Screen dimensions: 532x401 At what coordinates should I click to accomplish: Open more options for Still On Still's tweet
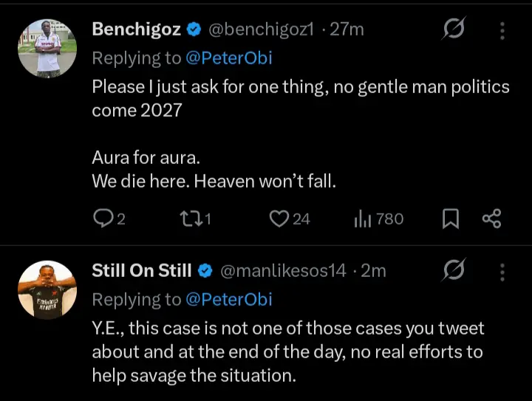(x=502, y=272)
